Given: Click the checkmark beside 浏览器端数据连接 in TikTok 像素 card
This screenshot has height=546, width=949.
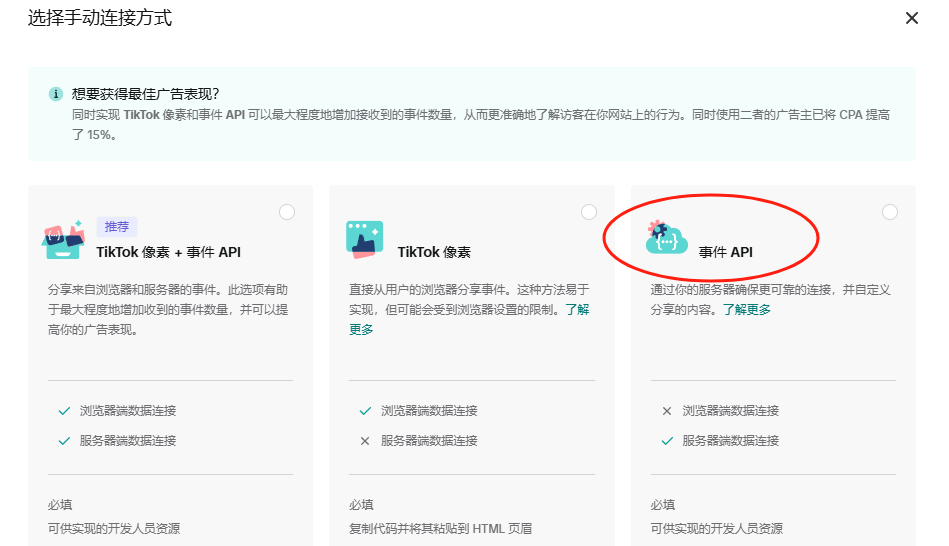Looking at the screenshot, I should 365,411.
